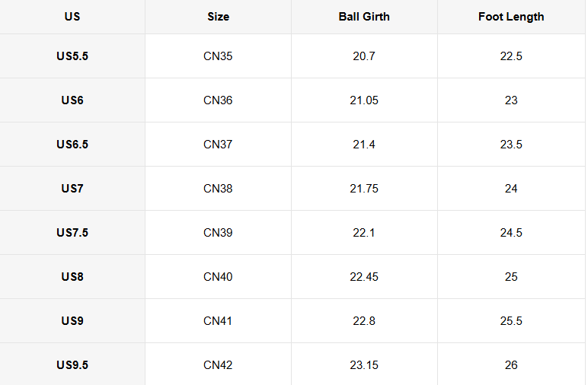Select the US6.5 row label
Screen dimensions: 588x385
coord(72,145)
